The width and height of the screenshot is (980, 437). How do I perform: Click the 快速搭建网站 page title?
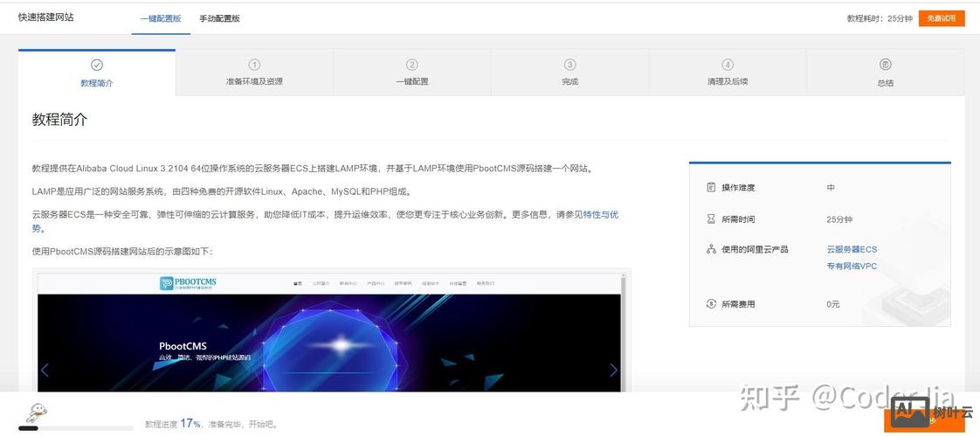(45, 17)
